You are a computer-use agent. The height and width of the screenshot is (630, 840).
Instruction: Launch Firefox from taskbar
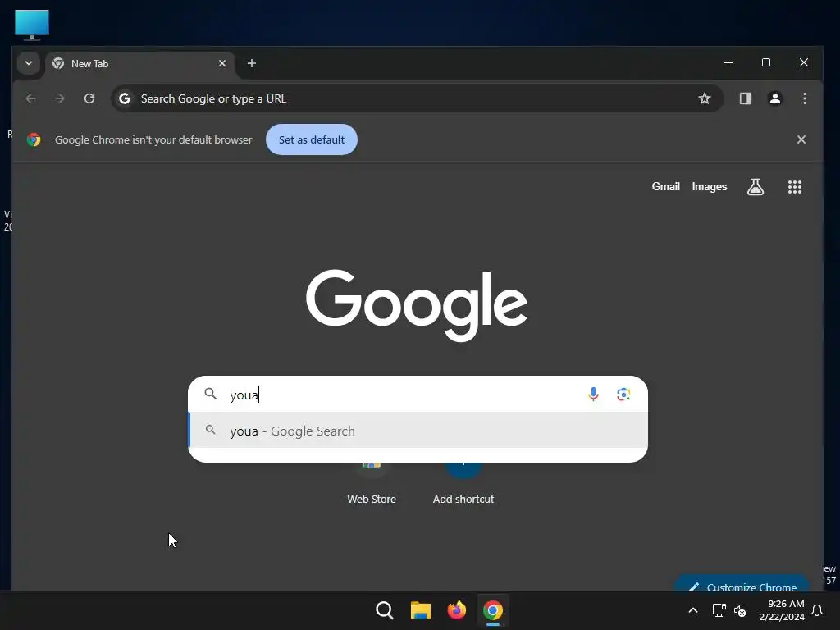pyautogui.click(x=456, y=610)
